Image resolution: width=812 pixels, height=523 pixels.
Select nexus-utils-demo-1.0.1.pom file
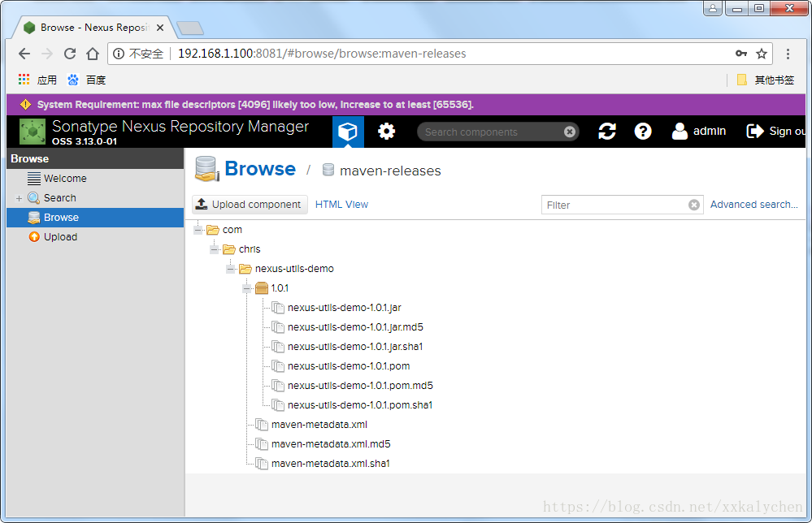[x=349, y=366]
